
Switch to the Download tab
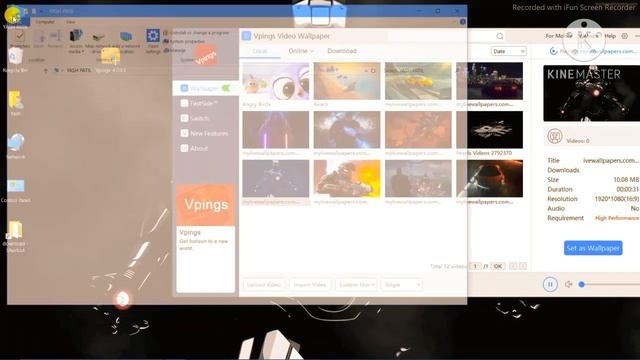pyautogui.click(x=342, y=51)
